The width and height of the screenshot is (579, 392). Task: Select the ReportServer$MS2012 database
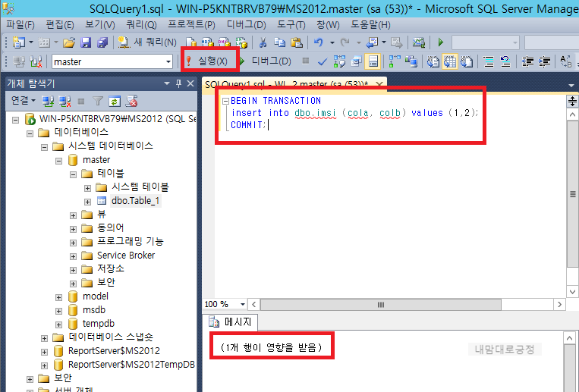pos(114,350)
